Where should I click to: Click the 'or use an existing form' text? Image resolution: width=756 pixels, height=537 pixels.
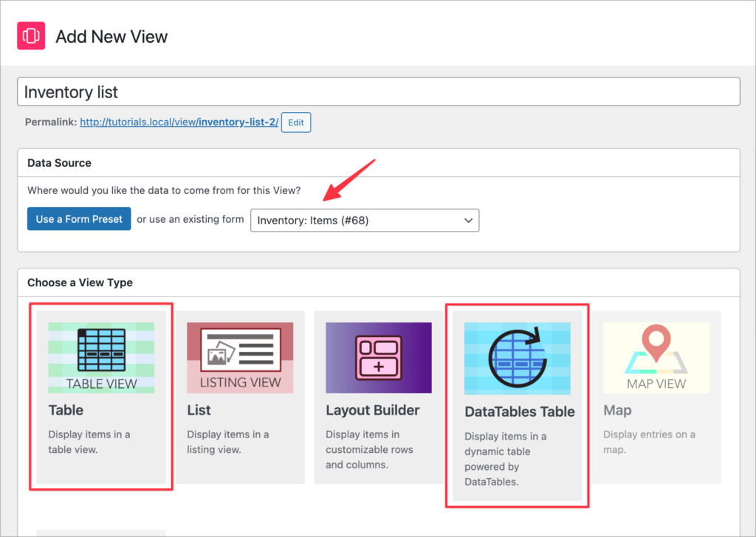click(x=190, y=219)
